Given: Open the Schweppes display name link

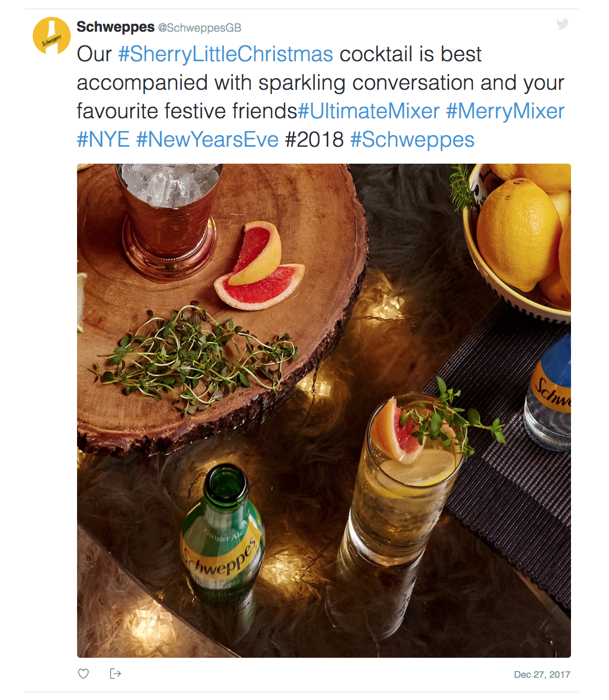Looking at the screenshot, I should click(x=116, y=27).
